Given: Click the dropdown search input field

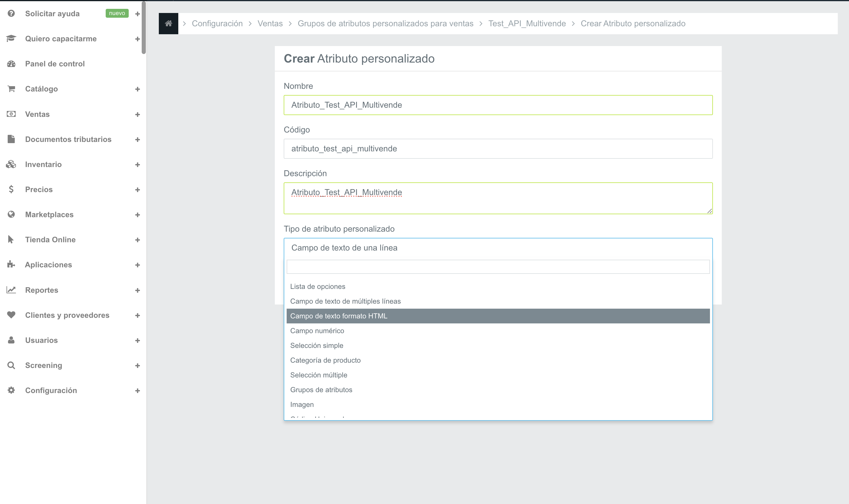Looking at the screenshot, I should (498, 267).
